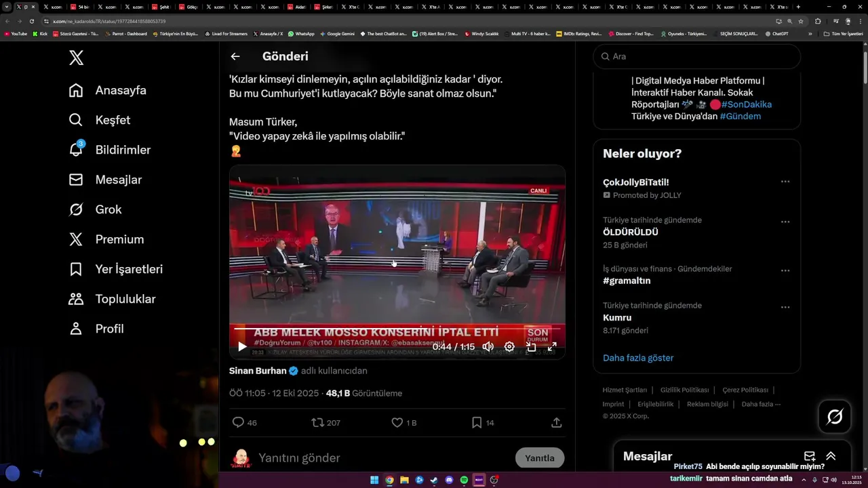Open the Kumru trend

click(617, 317)
